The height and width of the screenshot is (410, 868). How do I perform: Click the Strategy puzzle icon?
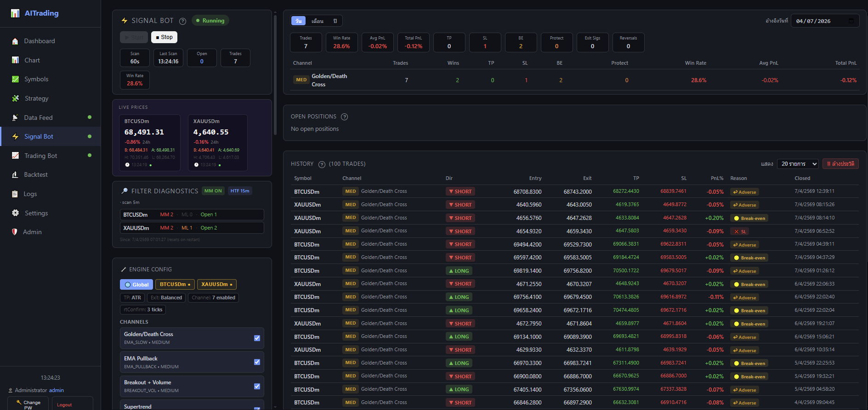[15, 98]
